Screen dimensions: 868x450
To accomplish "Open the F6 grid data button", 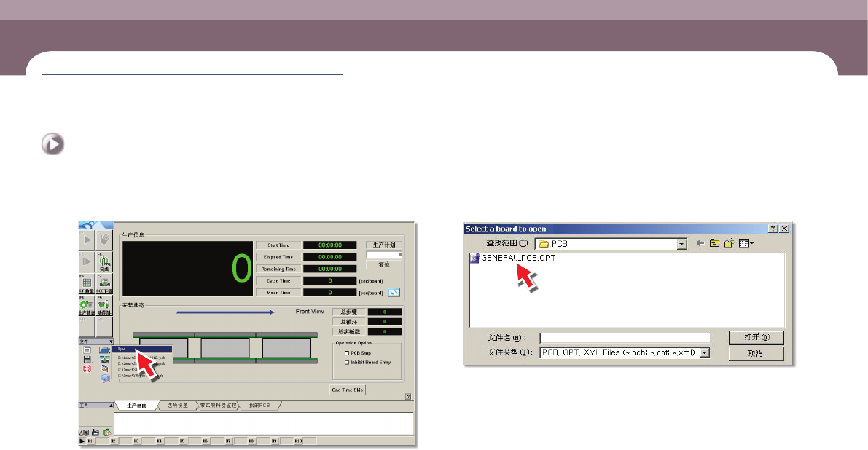I will point(87,283).
